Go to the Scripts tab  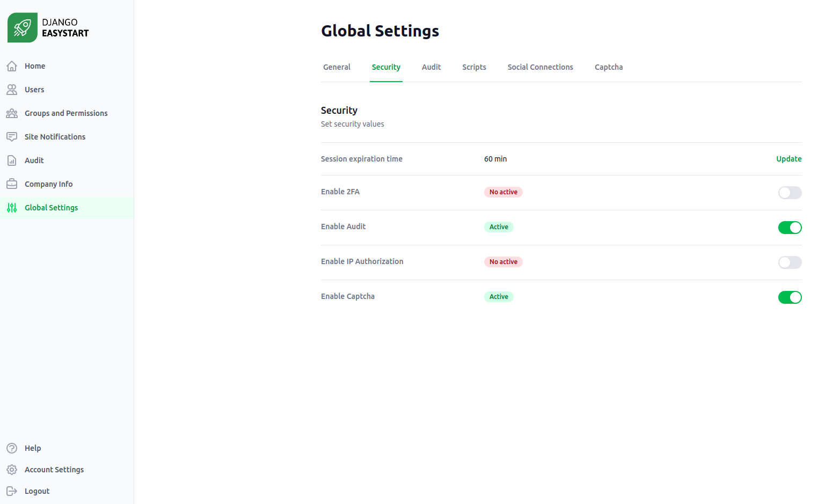[474, 67]
